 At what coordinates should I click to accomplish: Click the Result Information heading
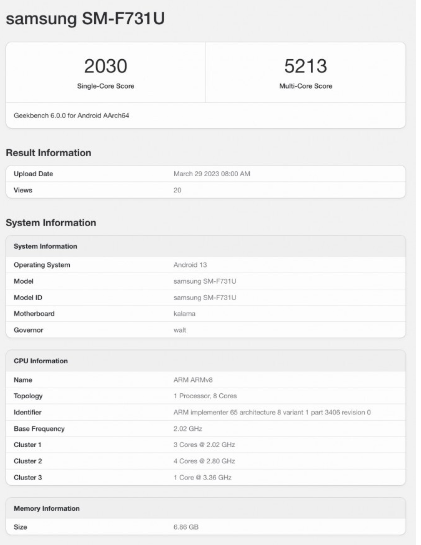48,153
